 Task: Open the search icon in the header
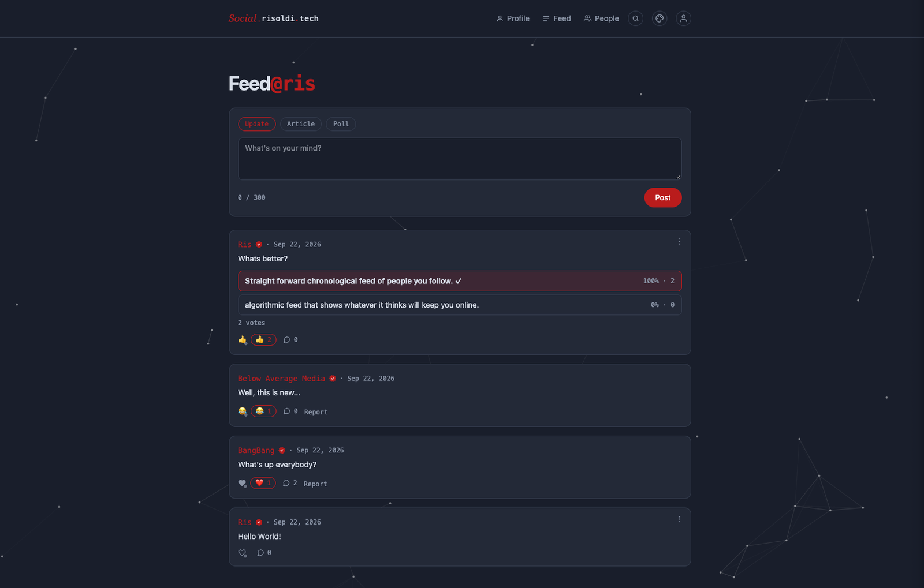[x=635, y=18]
